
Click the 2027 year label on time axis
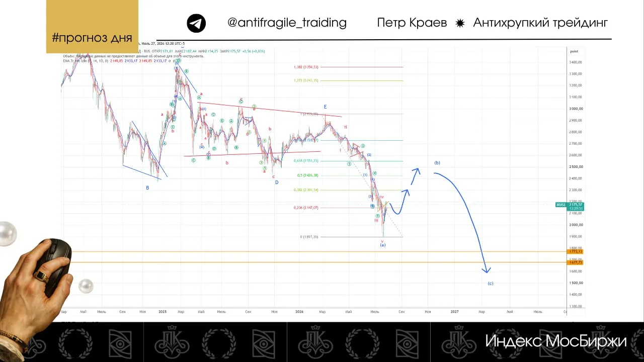coord(454,312)
